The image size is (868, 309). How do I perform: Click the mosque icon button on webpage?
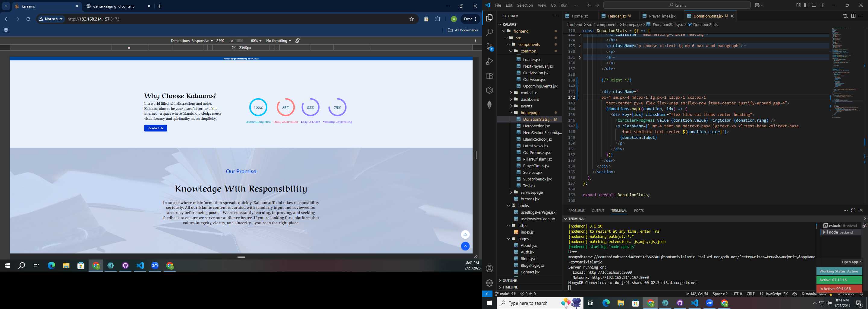pos(465,234)
